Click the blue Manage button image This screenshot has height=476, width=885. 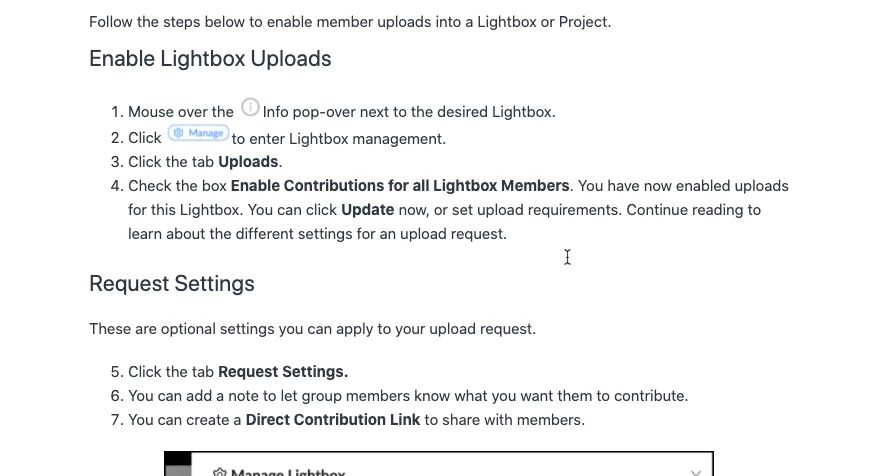(198, 133)
